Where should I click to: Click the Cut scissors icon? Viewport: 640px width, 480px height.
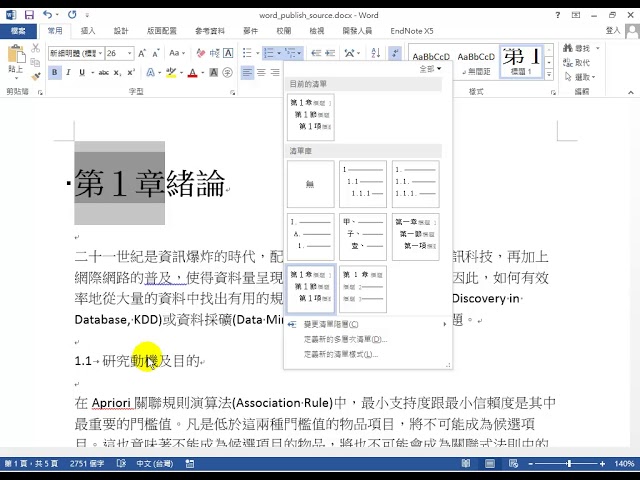click(x=36, y=48)
